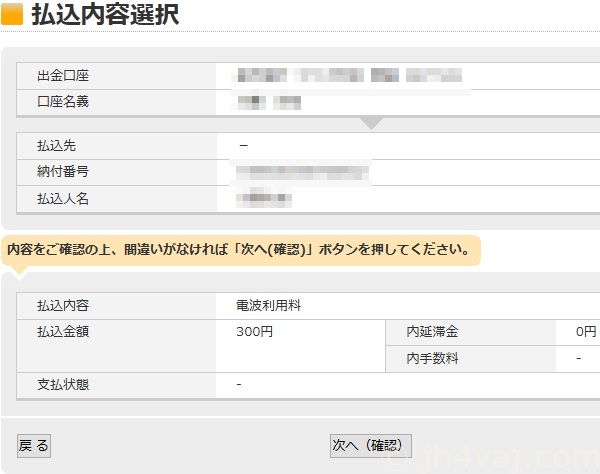
Task: Click the 戻る back button
Action: coord(33,446)
